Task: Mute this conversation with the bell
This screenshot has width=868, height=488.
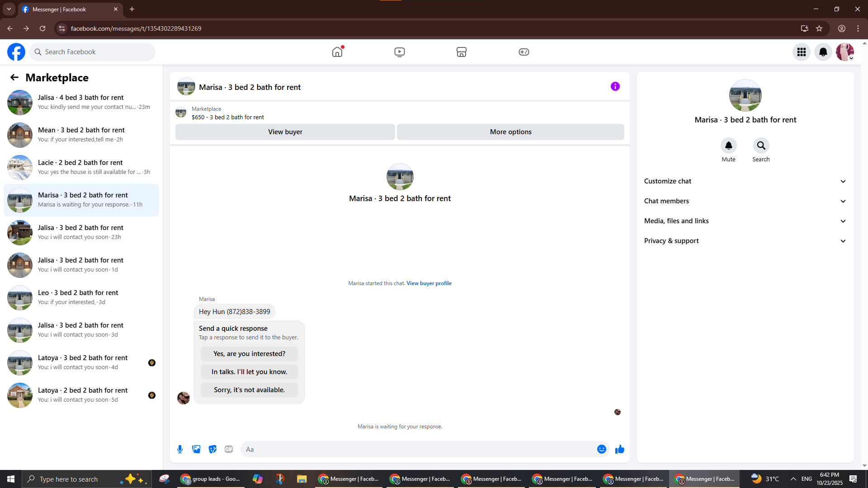Action: 728,145
